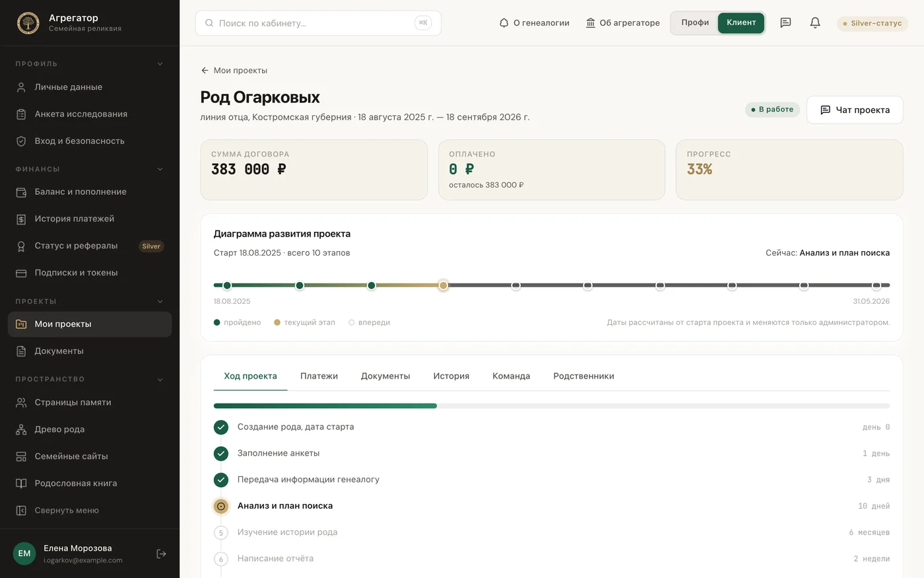Image resolution: width=924 pixels, height=578 pixels.
Task: Click the Документы file icon in sidebar
Action: pyautogui.click(x=21, y=351)
